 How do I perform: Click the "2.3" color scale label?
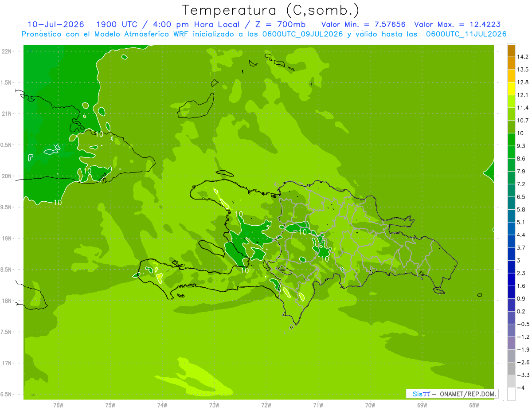pyautogui.click(x=521, y=273)
